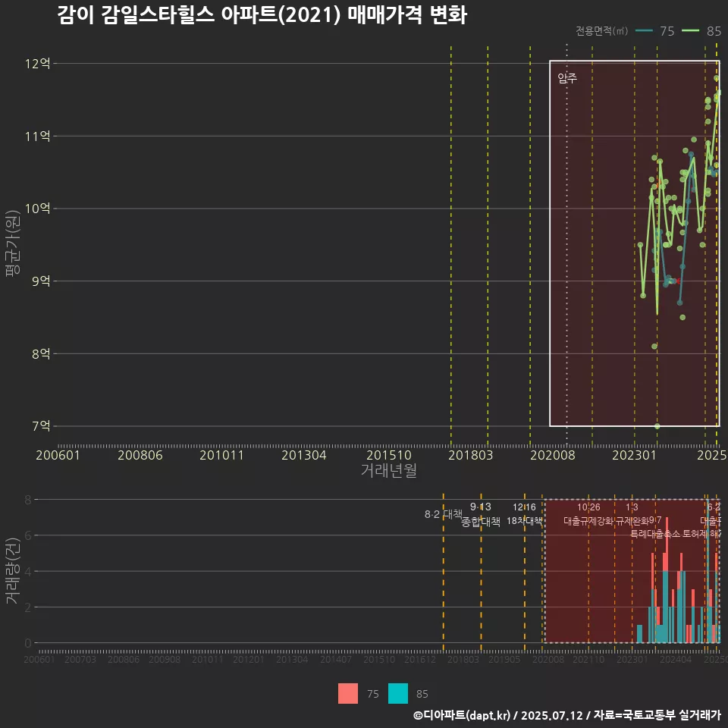Click the 입주 annotation label
Image resolution: width=728 pixels, height=728 pixels.
tap(567, 78)
